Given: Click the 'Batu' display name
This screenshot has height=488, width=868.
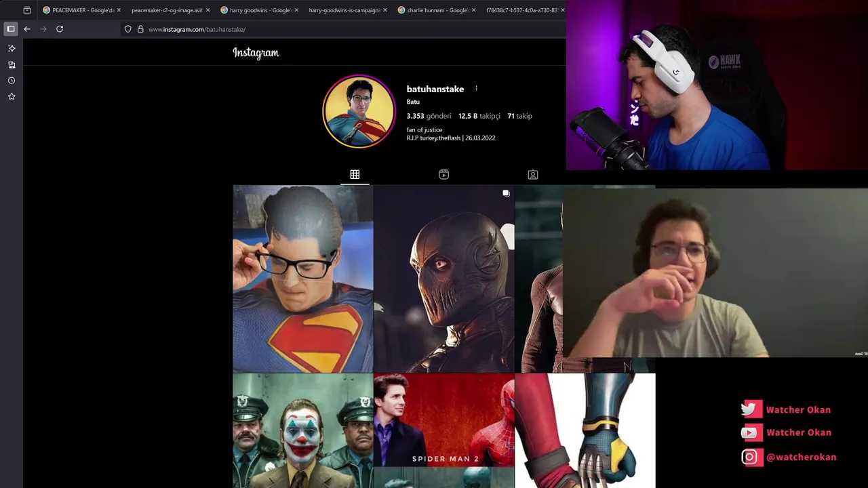Looking at the screenshot, I should 413,102.
